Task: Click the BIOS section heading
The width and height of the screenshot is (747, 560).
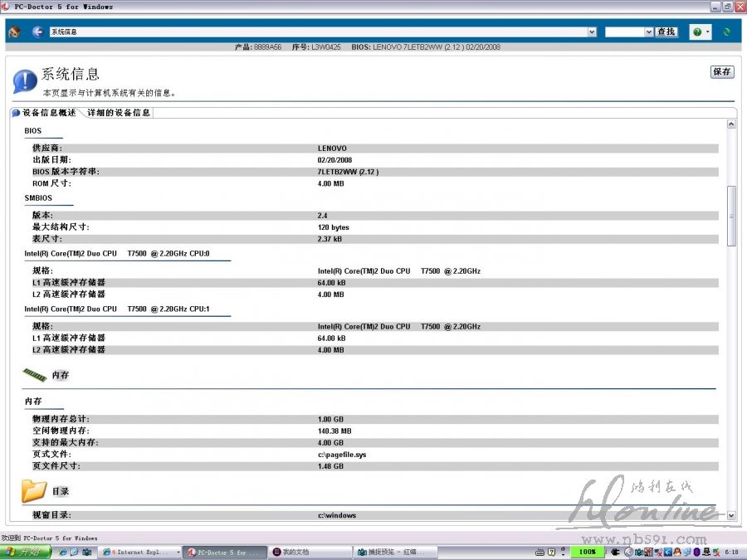Action: click(x=33, y=131)
